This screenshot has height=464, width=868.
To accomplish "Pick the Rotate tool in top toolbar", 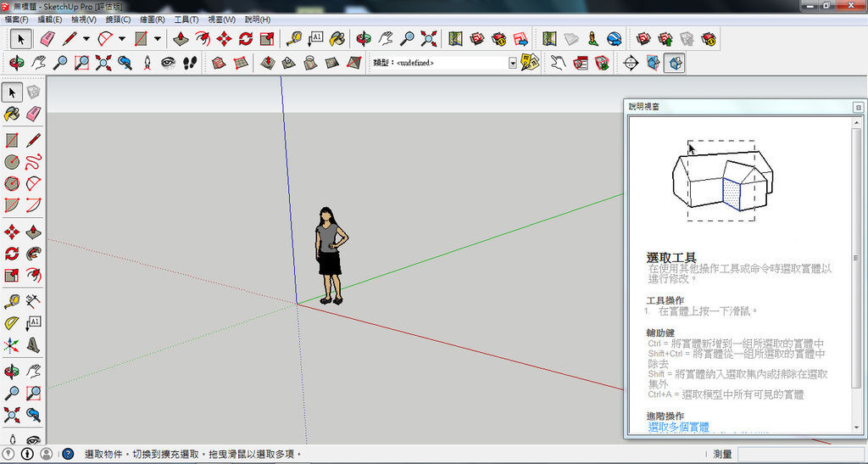I will pyautogui.click(x=246, y=39).
